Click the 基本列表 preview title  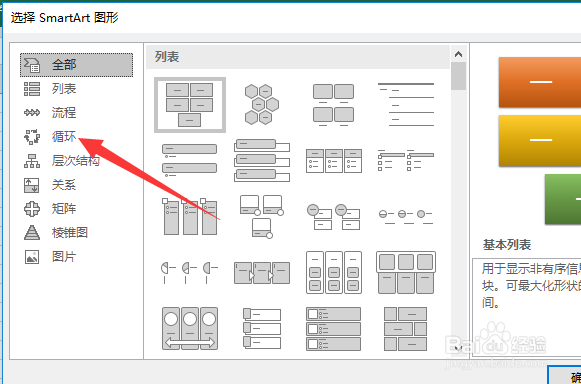507,245
